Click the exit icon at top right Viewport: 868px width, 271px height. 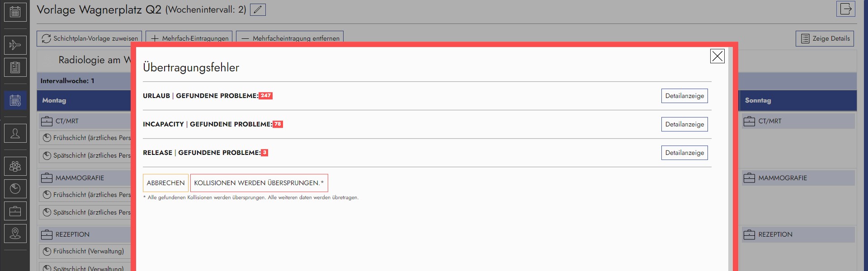(845, 9)
